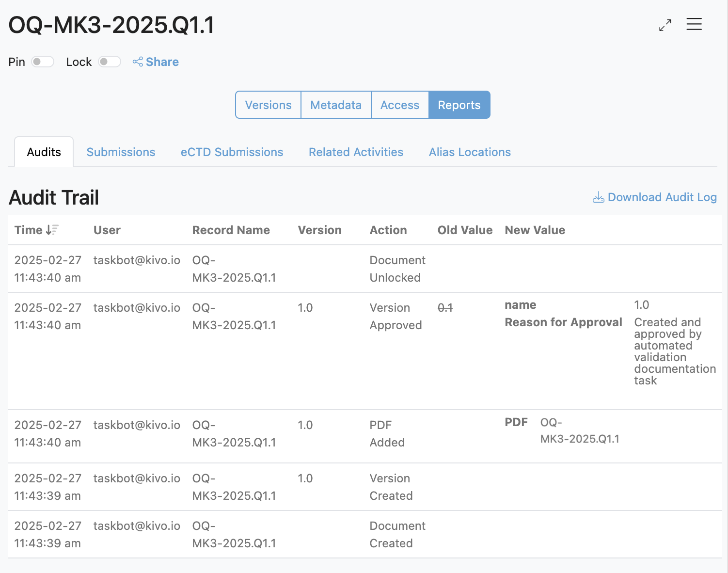Expand the document view to fullscreen
This screenshot has width=728, height=573.
[x=665, y=25]
